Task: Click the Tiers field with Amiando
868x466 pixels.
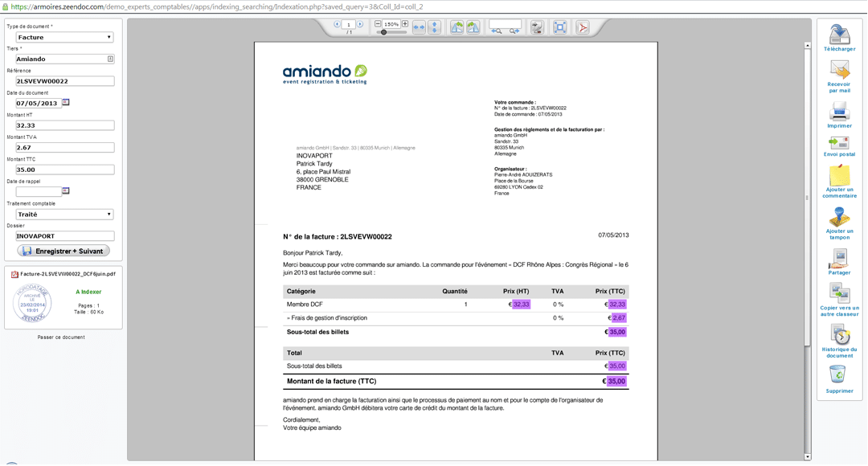Action: click(65, 59)
